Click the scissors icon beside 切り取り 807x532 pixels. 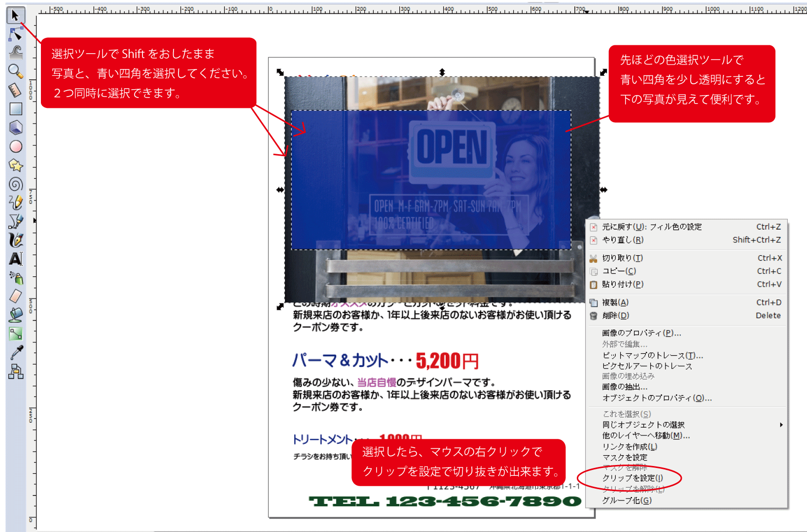point(594,258)
